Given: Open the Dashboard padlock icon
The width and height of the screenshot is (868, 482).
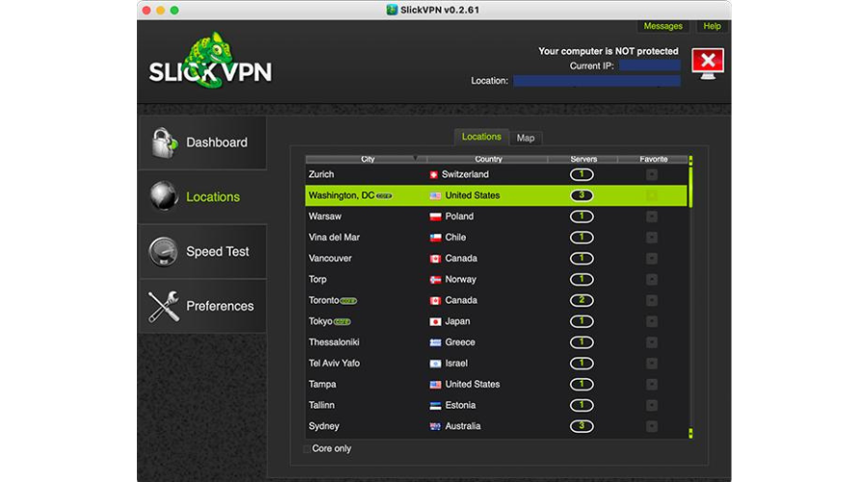Looking at the screenshot, I should 164,143.
